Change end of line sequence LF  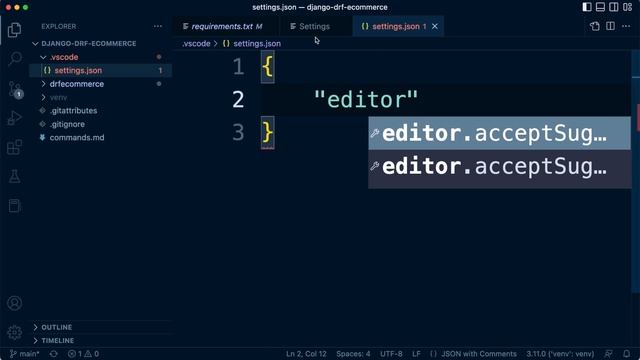click(x=416, y=354)
